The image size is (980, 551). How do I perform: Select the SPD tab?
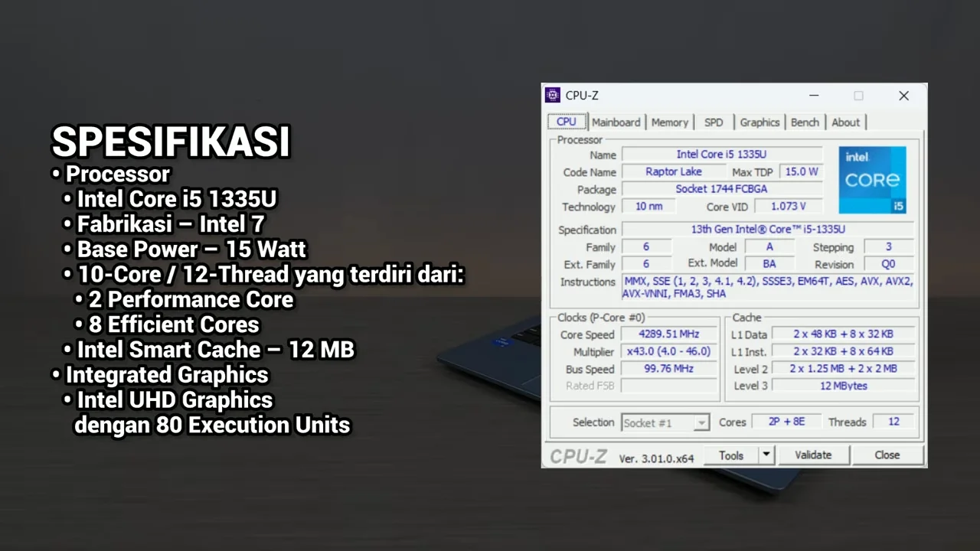(x=714, y=122)
